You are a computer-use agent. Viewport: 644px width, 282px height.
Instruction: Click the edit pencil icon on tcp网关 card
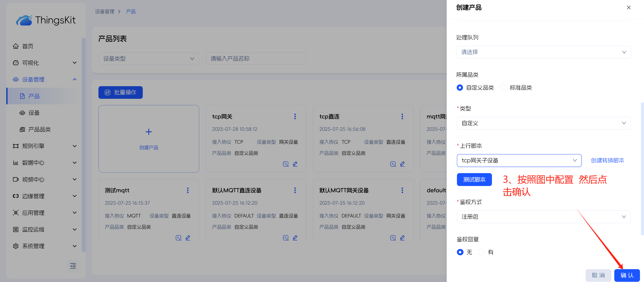(x=295, y=164)
